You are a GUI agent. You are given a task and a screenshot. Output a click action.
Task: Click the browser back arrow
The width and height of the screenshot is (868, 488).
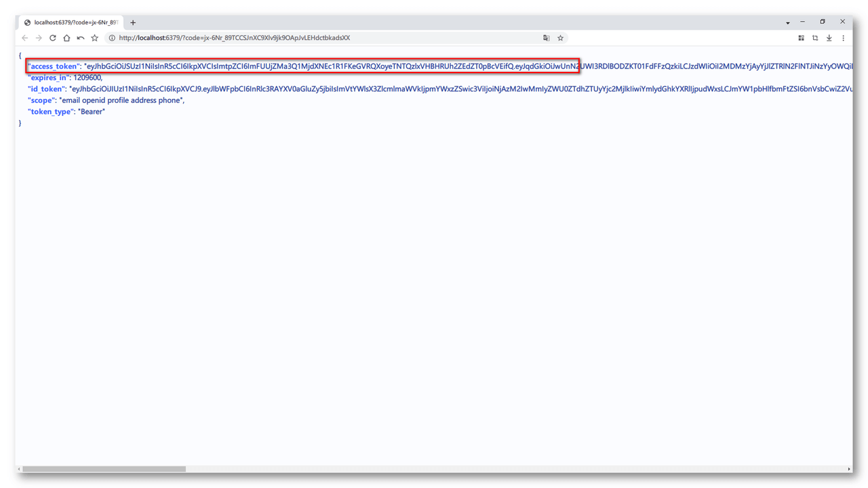pyautogui.click(x=25, y=38)
